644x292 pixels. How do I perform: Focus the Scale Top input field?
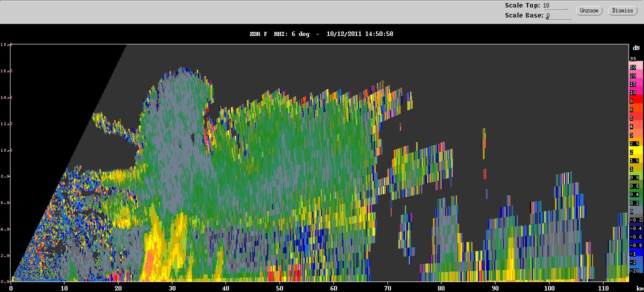click(555, 5)
